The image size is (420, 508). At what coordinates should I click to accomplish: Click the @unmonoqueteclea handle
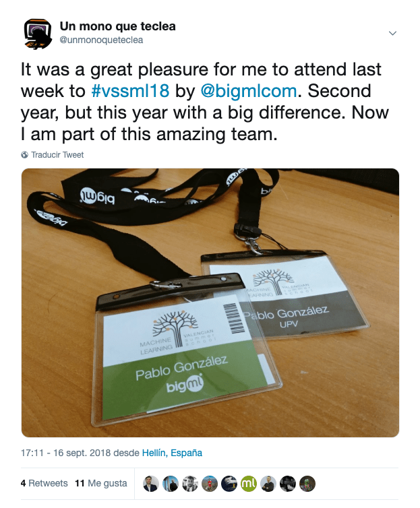[101, 40]
